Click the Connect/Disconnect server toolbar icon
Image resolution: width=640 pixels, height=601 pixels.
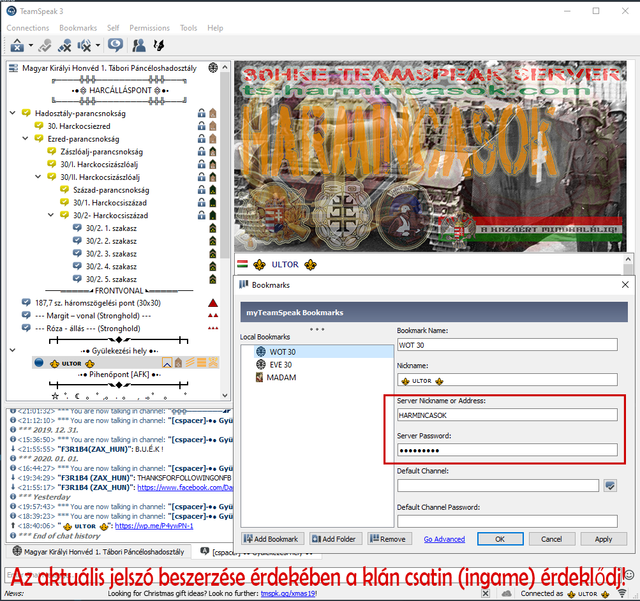17,45
